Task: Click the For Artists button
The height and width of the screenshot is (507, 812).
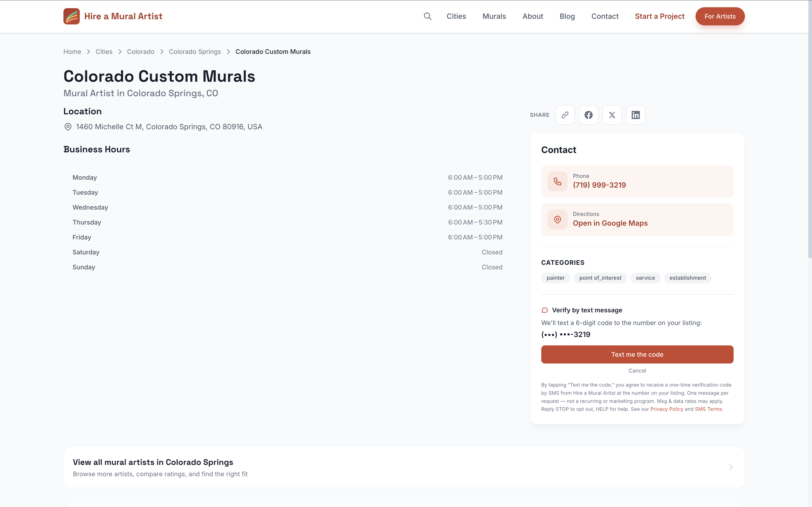Action: coord(720,16)
